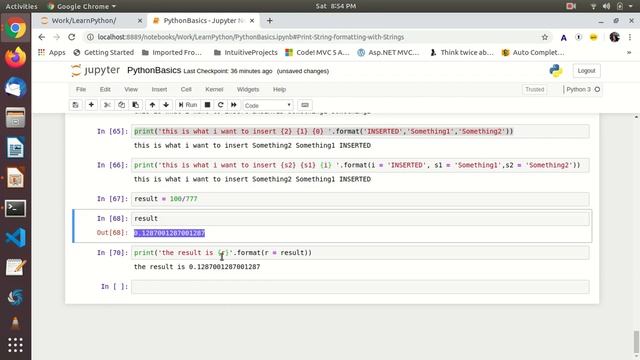Switch to the PythonBasics Jupyter tab
Viewport: 640px width, 360px height.
[203, 20]
